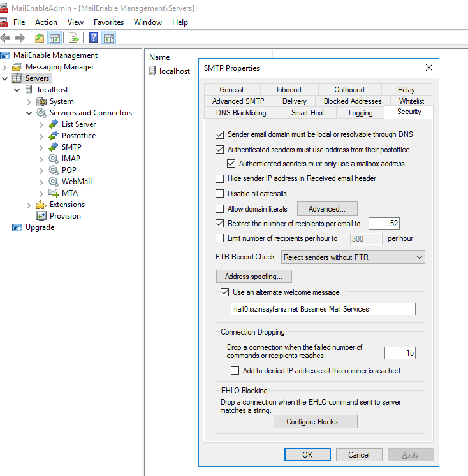
Task: Switch to the Smart Host tab
Action: point(308,113)
